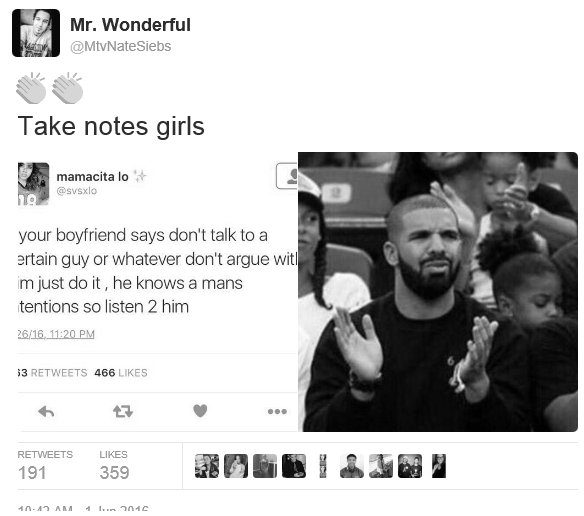Open the quoted tweet's 11:20 PM timestamp

point(56,334)
